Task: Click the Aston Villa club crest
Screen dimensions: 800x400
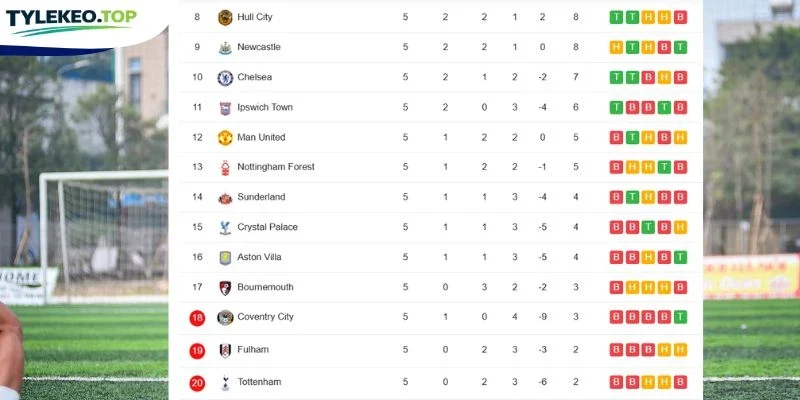Action: pos(225,258)
